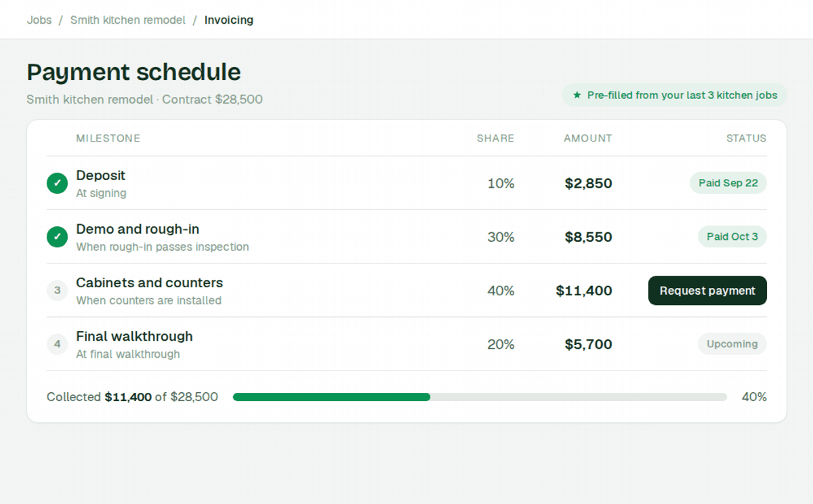Click the 40% label after the progress bar
The width and height of the screenshot is (813, 504).
click(754, 397)
